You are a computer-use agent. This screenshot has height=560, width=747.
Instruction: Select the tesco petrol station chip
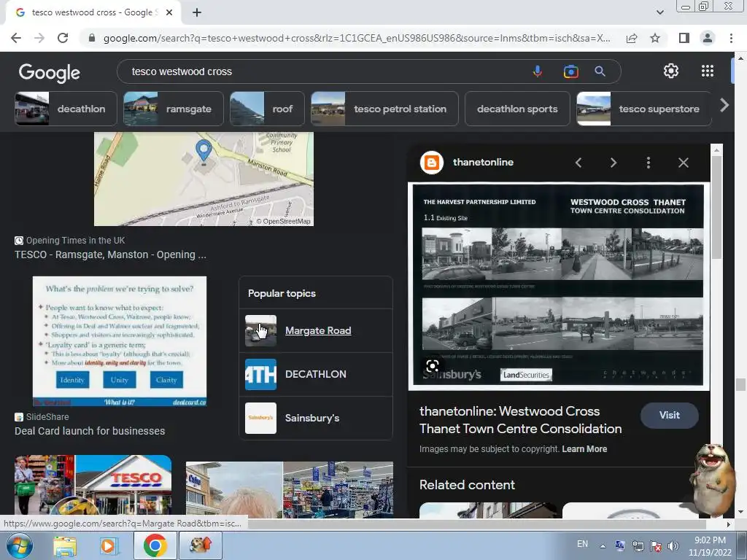(x=384, y=109)
